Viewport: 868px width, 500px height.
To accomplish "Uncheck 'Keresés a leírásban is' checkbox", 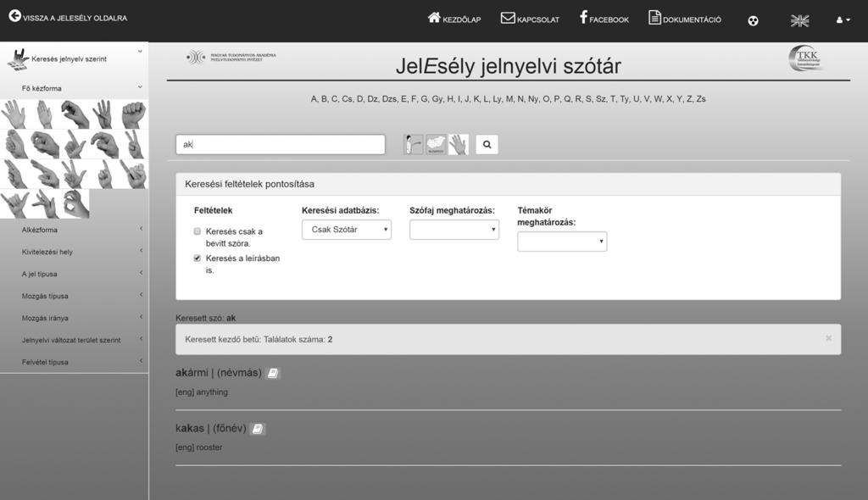I will tap(197, 258).
